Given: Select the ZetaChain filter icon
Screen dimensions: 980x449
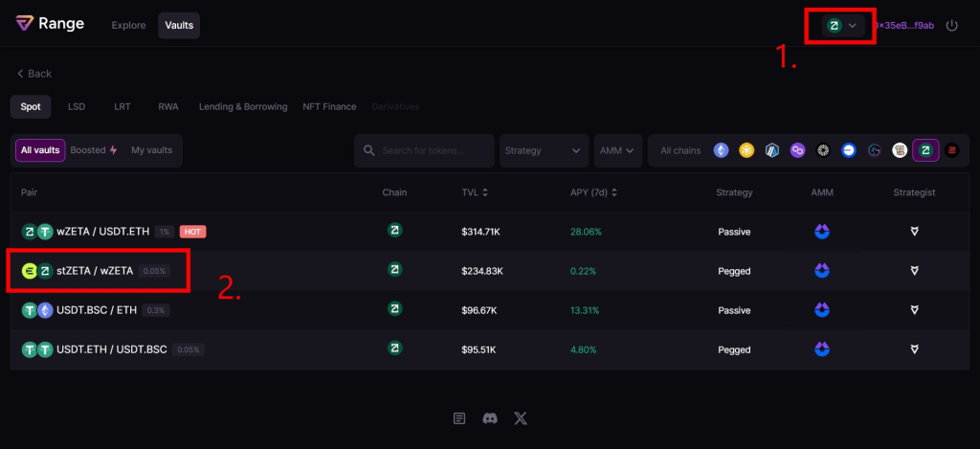Looking at the screenshot, I should click(x=925, y=150).
